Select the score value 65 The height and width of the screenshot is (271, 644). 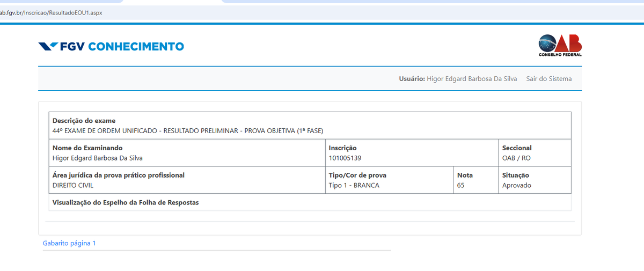point(461,186)
